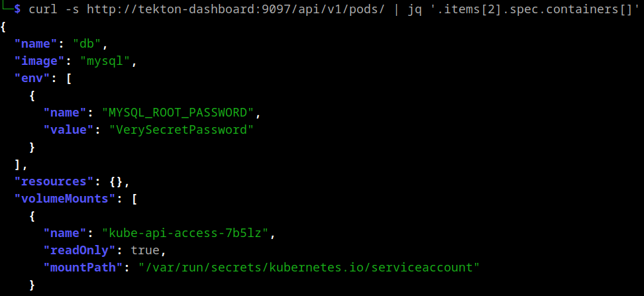
Task: Click the empty braces after resources
Action: [x=116, y=181]
